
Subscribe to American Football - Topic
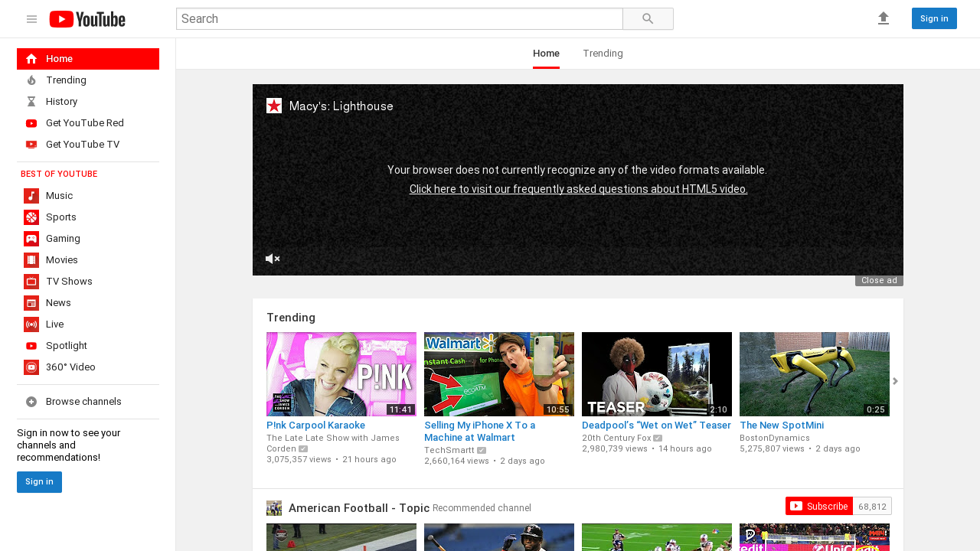pyautogui.click(x=818, y=506)
